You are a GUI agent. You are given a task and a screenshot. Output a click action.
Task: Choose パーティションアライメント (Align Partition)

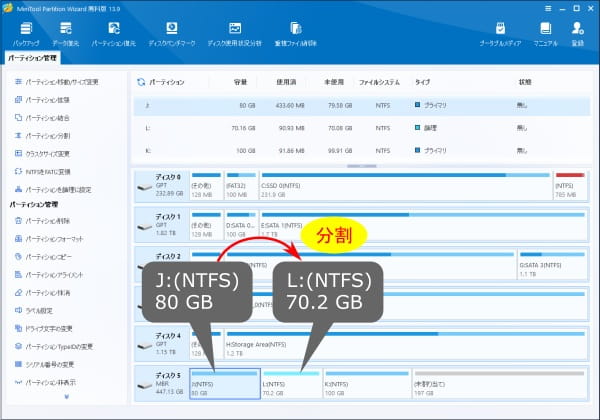click(x=49, y=275)
